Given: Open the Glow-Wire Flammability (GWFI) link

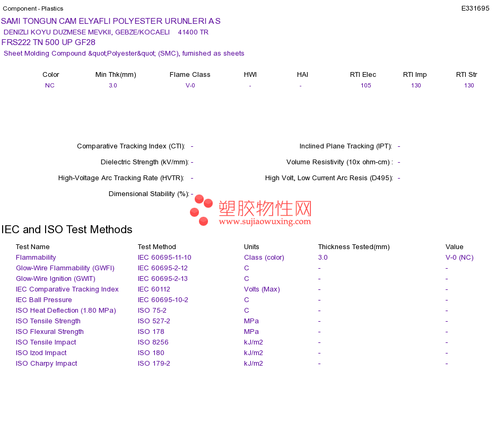Looking at the screenshot, I should 65,268.
